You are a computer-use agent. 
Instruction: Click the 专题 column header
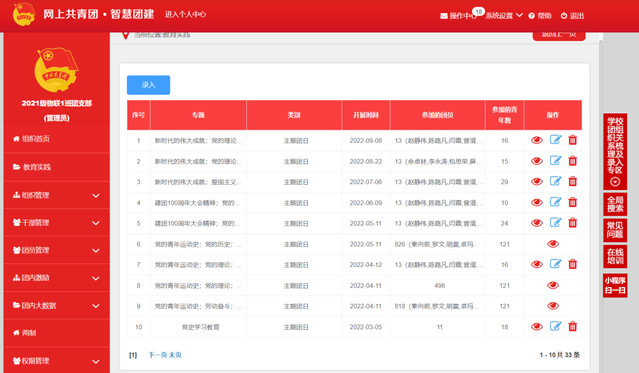point(198,115)
